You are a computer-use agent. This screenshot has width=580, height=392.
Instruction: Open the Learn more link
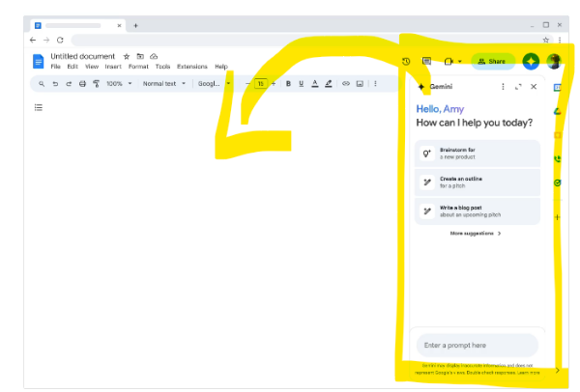pyautogui.click(x=528, y=373)
